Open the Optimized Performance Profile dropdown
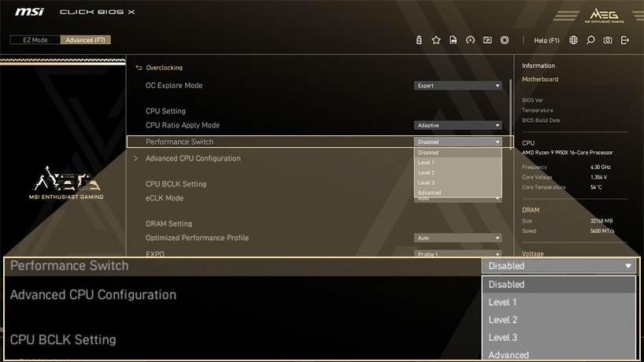 pos(458,238)
